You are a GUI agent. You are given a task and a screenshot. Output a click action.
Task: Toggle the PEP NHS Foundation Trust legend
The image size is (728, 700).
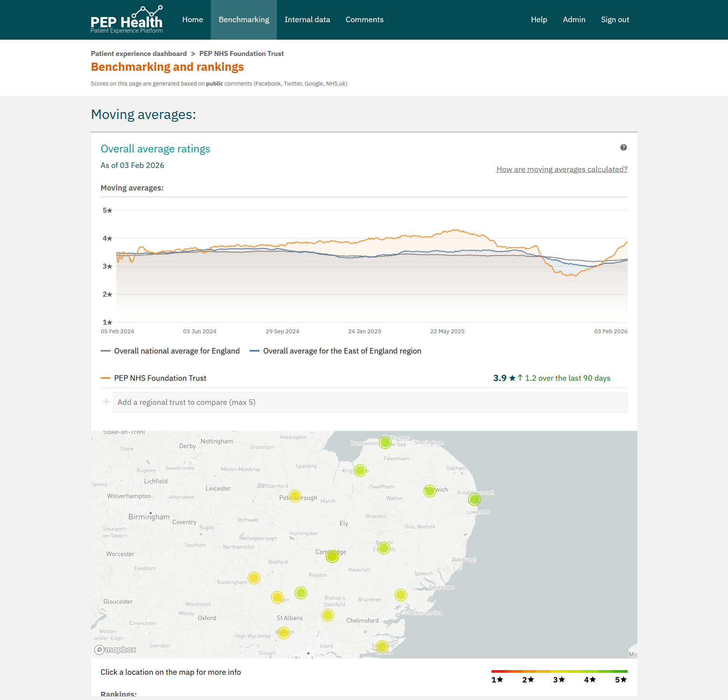pyautogui.click(x=154, y=378)
